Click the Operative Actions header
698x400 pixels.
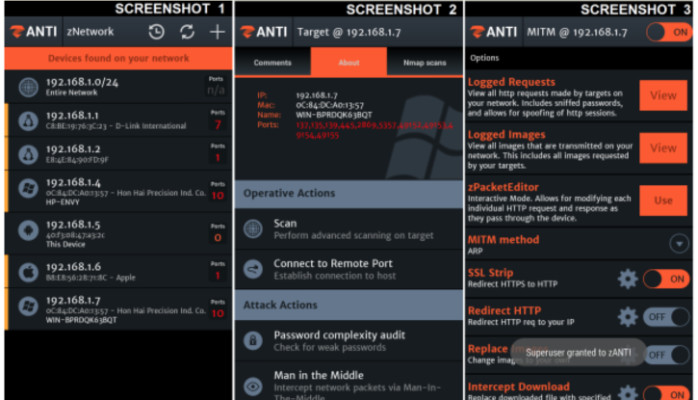click(x=349, y=194)
